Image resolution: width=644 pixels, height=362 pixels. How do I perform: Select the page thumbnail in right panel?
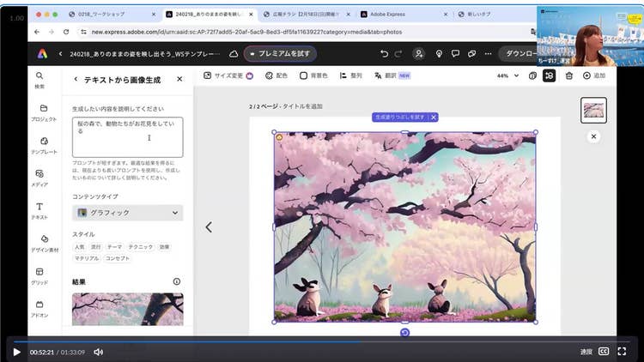(x=593, y=110)
